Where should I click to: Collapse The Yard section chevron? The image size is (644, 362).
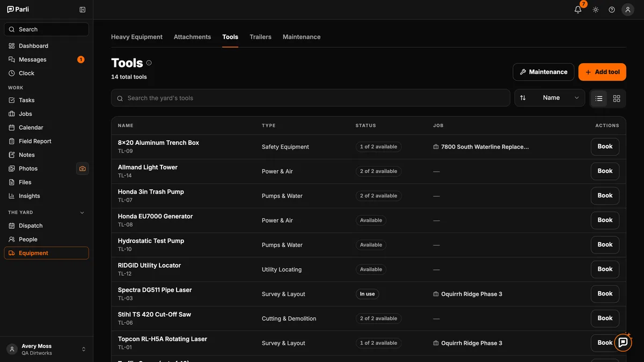coord(82,212)
